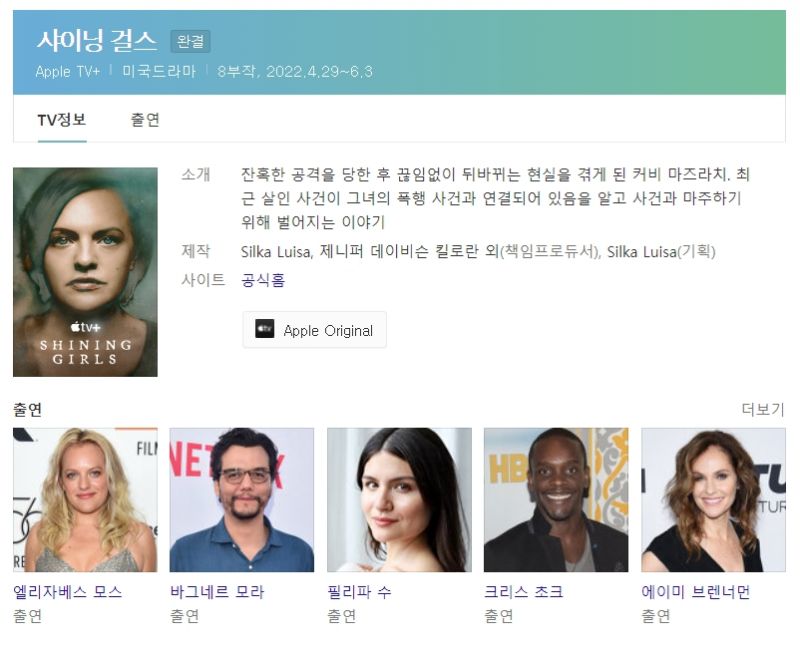This screenshot has width=800, height=653.
Task: Select the TV정보 tab
Action: [x=62, y=120]
